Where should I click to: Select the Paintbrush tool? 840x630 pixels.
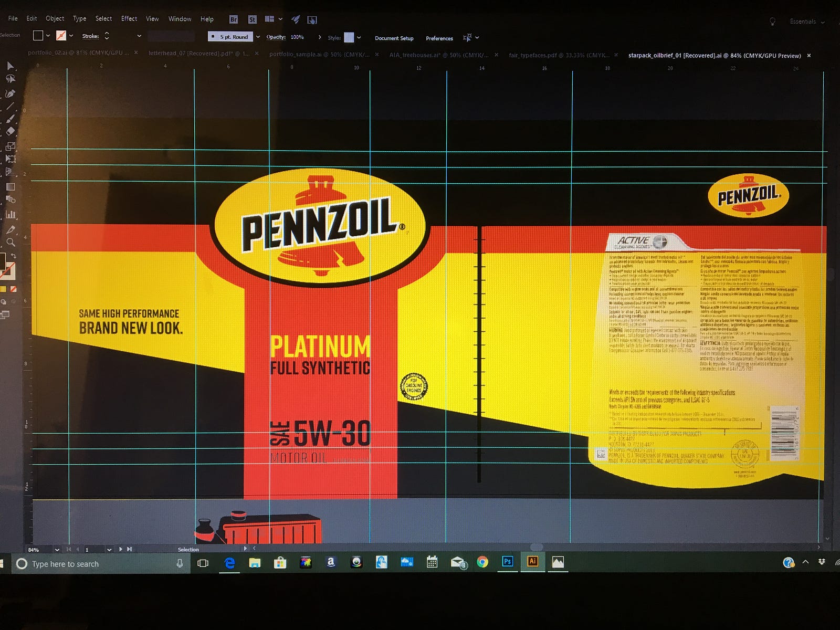[x=10, y=119]
